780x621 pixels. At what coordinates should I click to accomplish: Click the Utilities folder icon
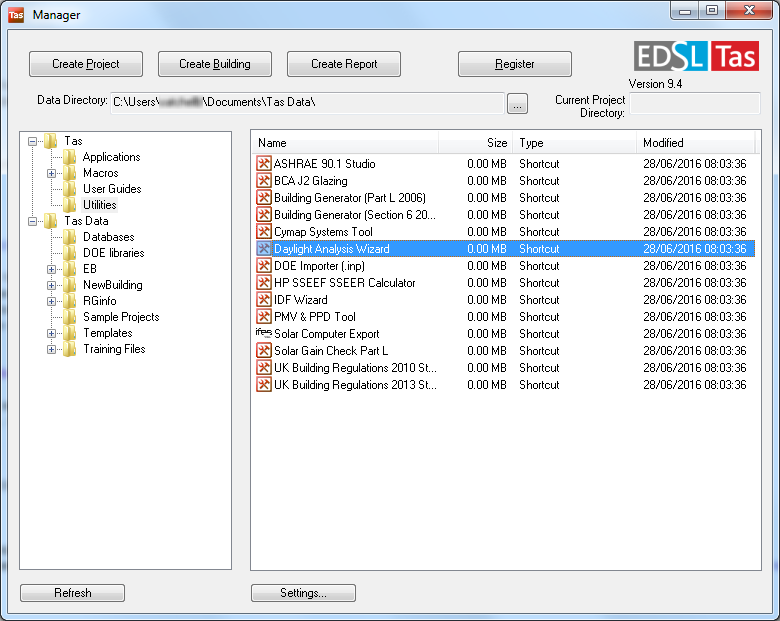point(70,205)
